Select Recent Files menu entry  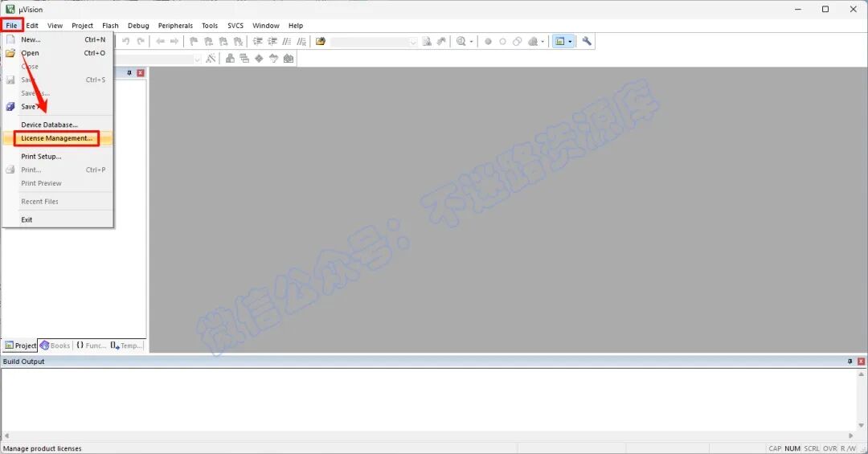pyautogui.click(x=58, y=202)
